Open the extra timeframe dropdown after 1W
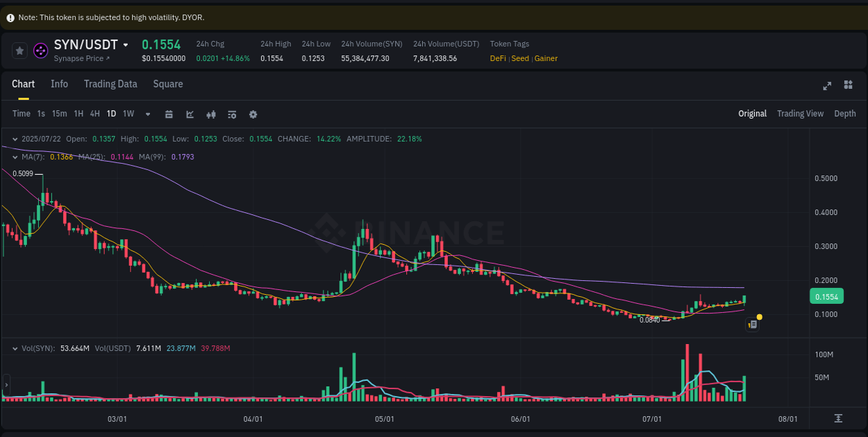The image size is (868, 437). (x=147, y=114)
